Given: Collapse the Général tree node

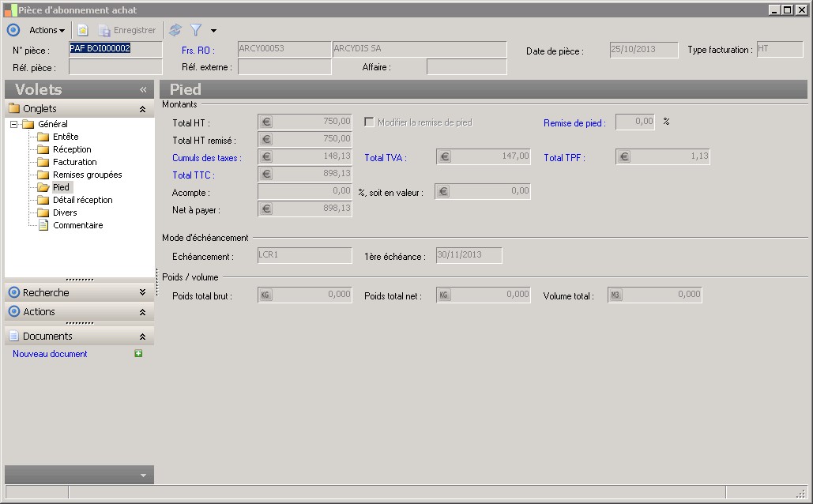Looking at the screenshot, I should pos(14,124).
